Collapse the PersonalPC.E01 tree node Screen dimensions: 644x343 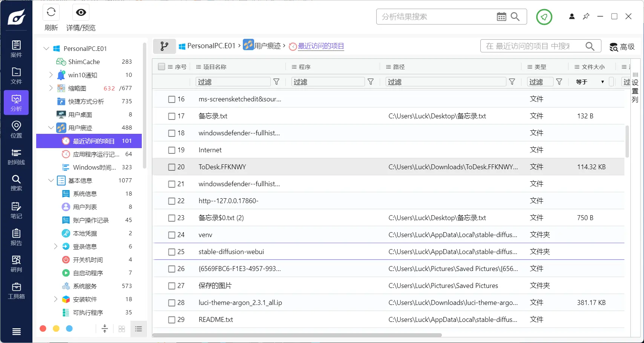46,49
